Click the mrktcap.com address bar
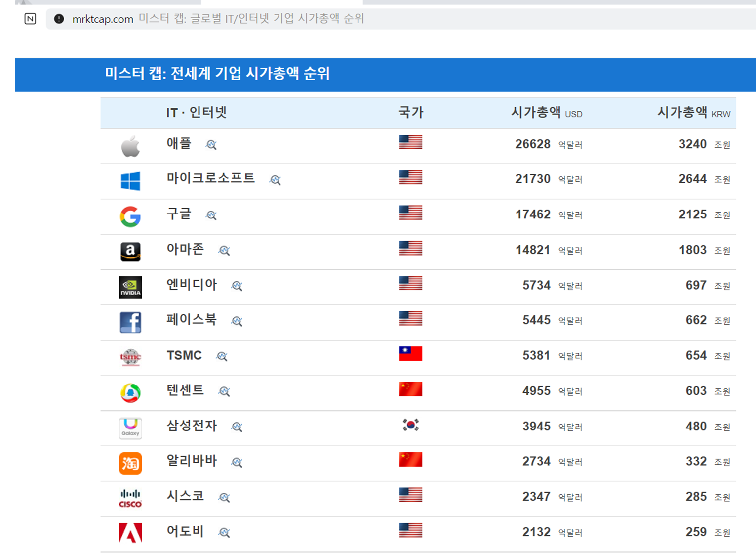The image size is (756, 556). 401,19
